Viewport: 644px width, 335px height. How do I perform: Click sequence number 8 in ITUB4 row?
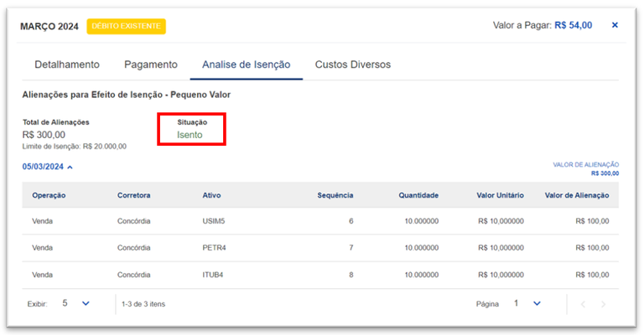pos(351,275)
